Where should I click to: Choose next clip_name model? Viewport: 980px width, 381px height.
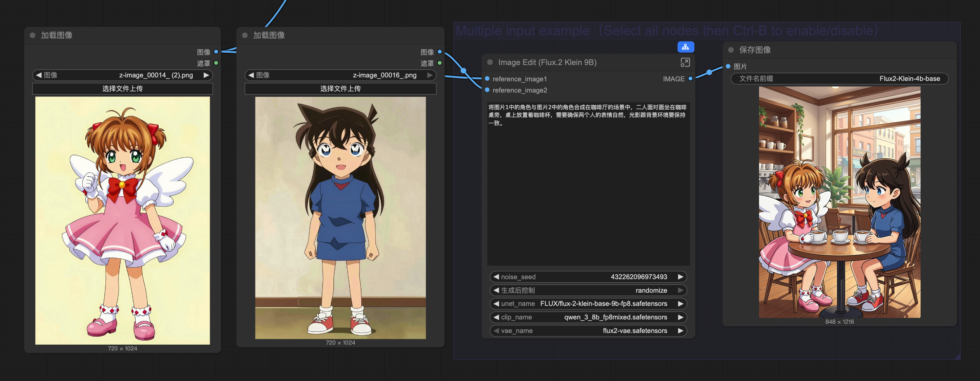[x=681, y=317]
